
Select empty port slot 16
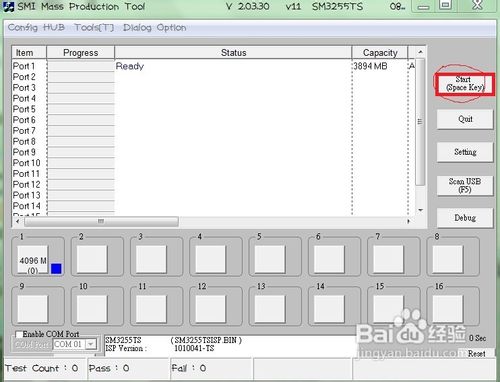(448, 309)
